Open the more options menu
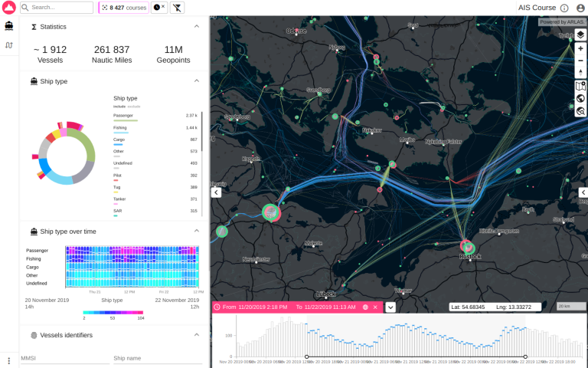The height and width of the screenshot is (368, 588). 8,361
